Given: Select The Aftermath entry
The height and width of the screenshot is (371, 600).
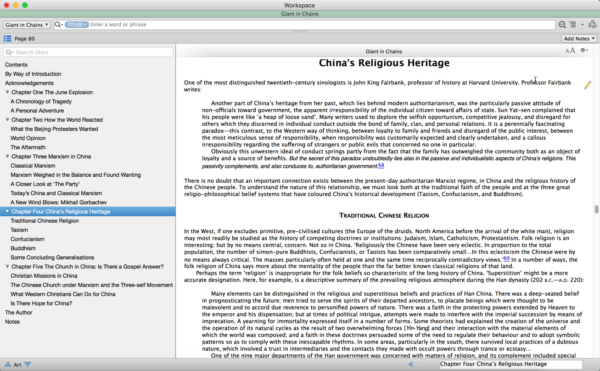Looking at the screenshot, I should point(28,147).
